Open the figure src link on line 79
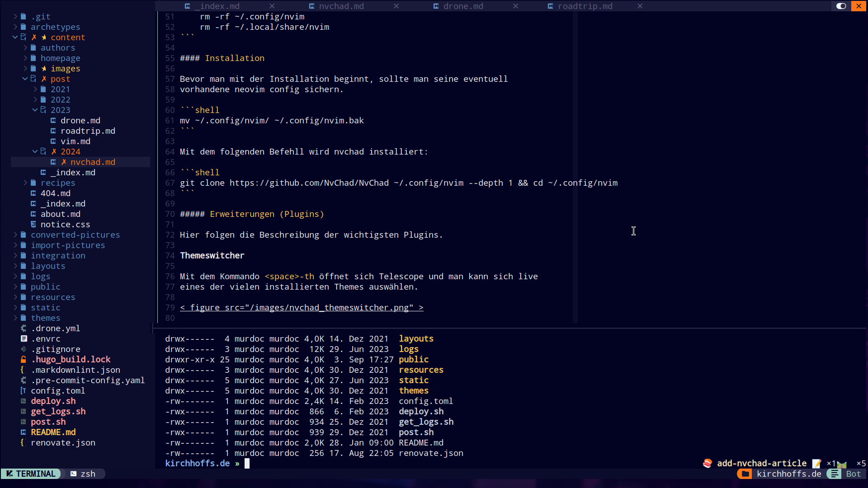The width and height of the screenshot is (868, 488). pyautogui.click(x=302, y=307)
